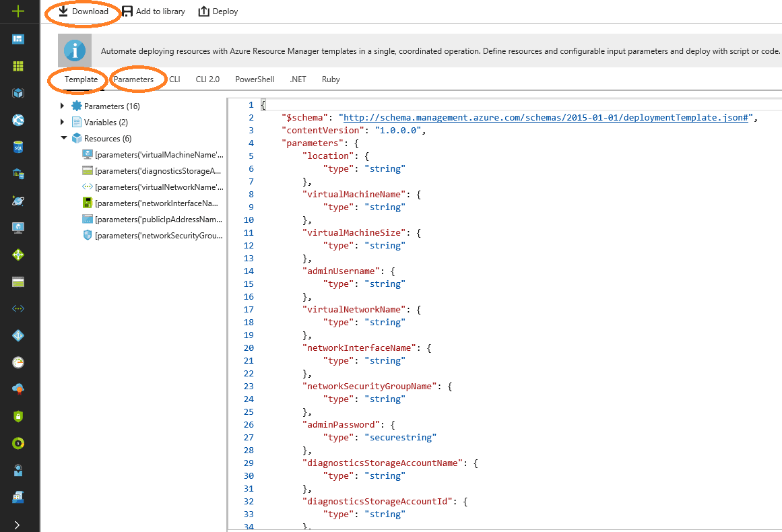Open the Virtual machines monitor icon in sidebar
This screenshot has height=532, width=782.
pos(18,228)
